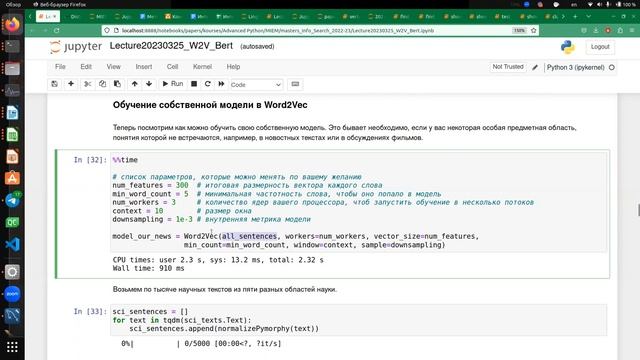The width and height of the screenshot is (640, 360).
Task: Click the Logout button
Action: [600, 47]
